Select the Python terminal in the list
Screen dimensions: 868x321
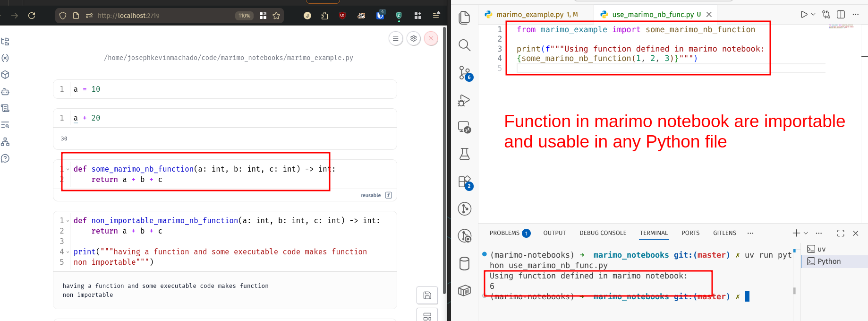click(829, 261)
